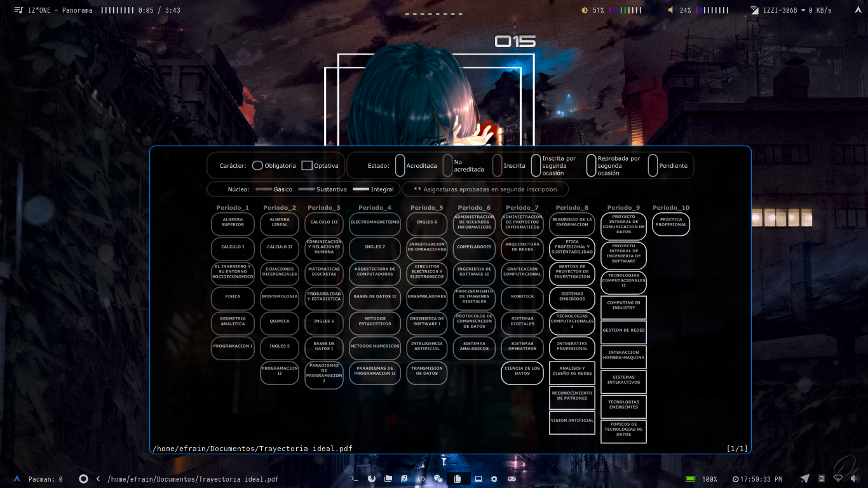Click the CALCULO III course box
Viewport: 868px width, 488px height.
(x=324, y=224)
